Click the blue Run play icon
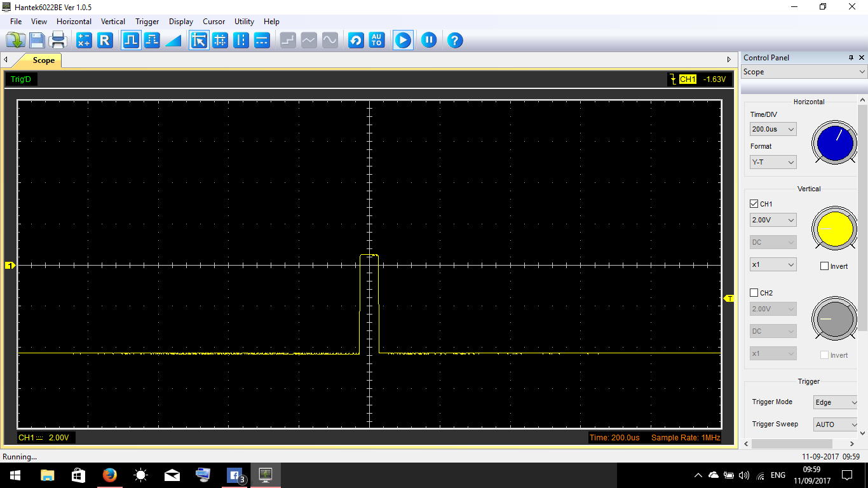 (x=403, y=41)
